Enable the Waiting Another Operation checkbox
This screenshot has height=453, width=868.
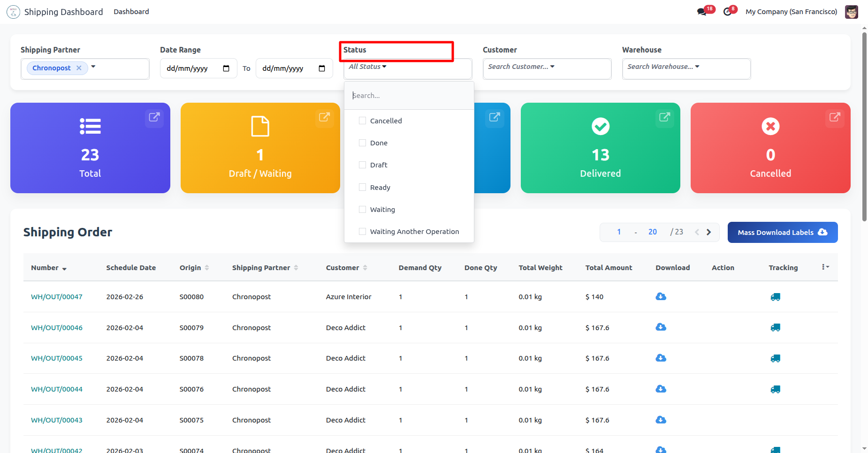pyautogui.click(x=362, y=232)
